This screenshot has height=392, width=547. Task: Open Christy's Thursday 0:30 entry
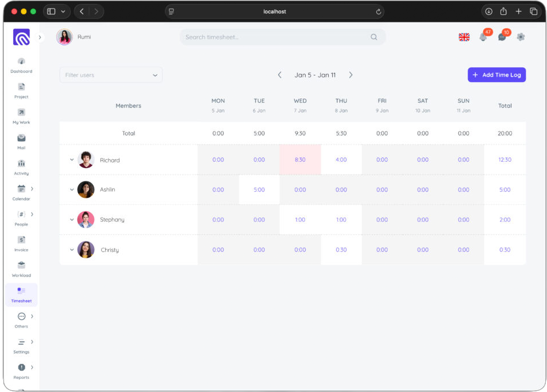[341, 250]
